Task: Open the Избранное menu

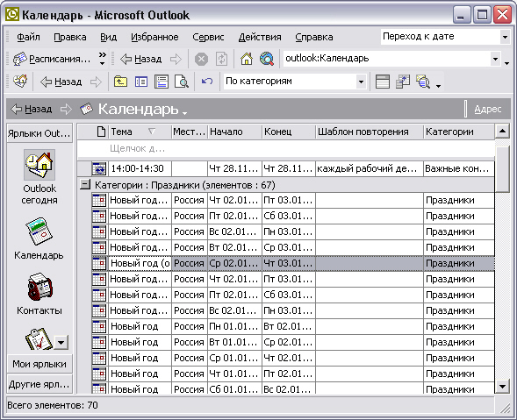Action: tap(154, 37)
